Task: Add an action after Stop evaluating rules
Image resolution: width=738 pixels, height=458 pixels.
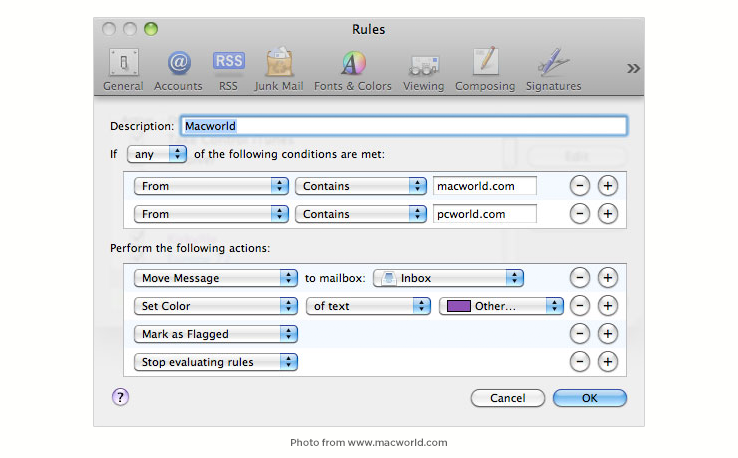Action: (608, 362)
